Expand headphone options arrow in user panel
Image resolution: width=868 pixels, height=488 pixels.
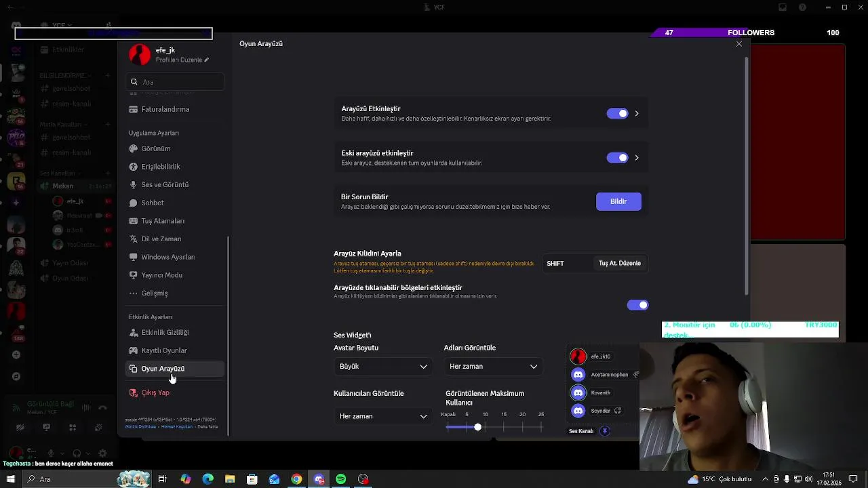[87, 453]
